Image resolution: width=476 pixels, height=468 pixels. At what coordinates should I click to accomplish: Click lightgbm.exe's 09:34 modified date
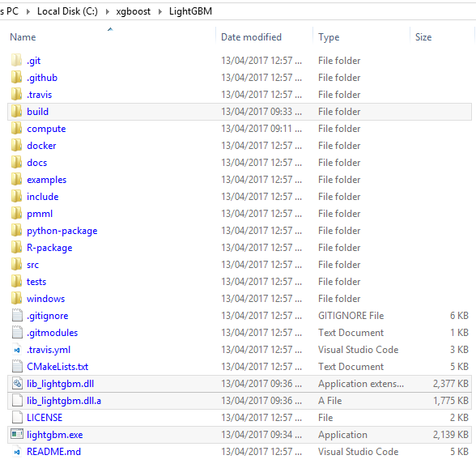(x=261, y=435)
